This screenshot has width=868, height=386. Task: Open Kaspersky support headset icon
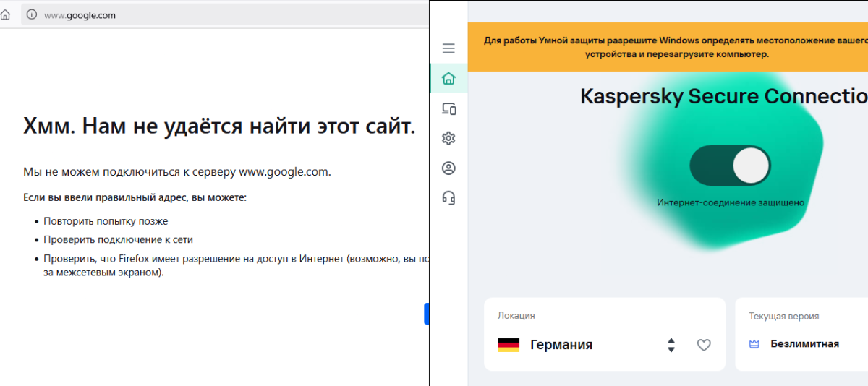tap(448, 197)
